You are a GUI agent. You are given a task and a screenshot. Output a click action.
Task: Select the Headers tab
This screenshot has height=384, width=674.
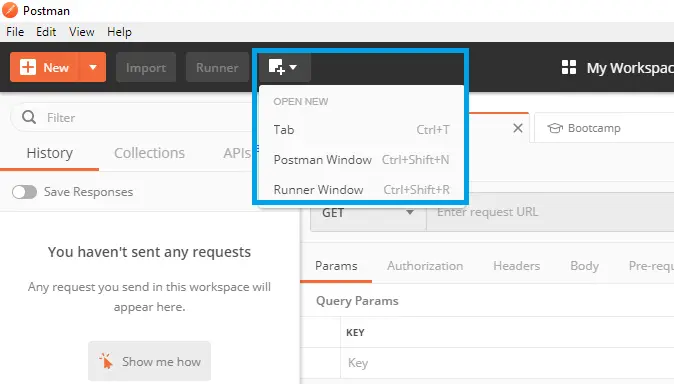517,266
